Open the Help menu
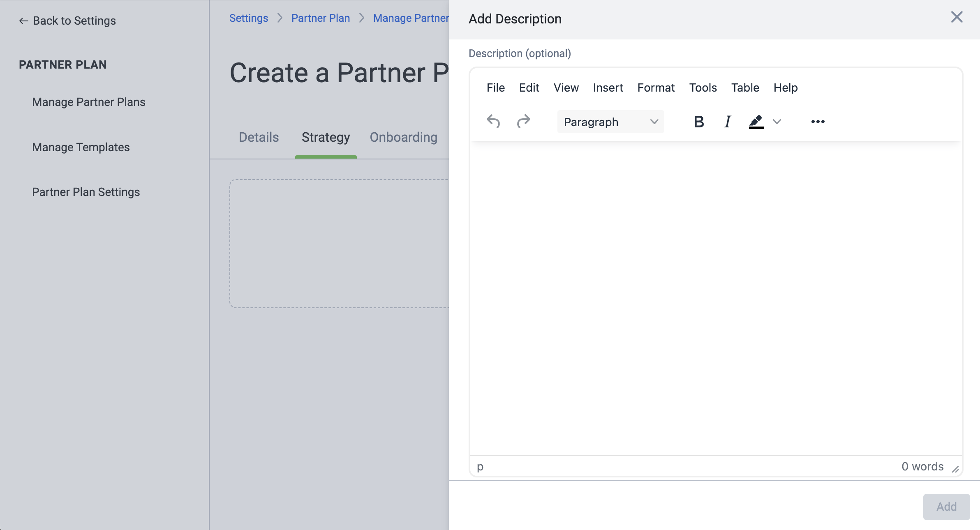 click(786, 88)
